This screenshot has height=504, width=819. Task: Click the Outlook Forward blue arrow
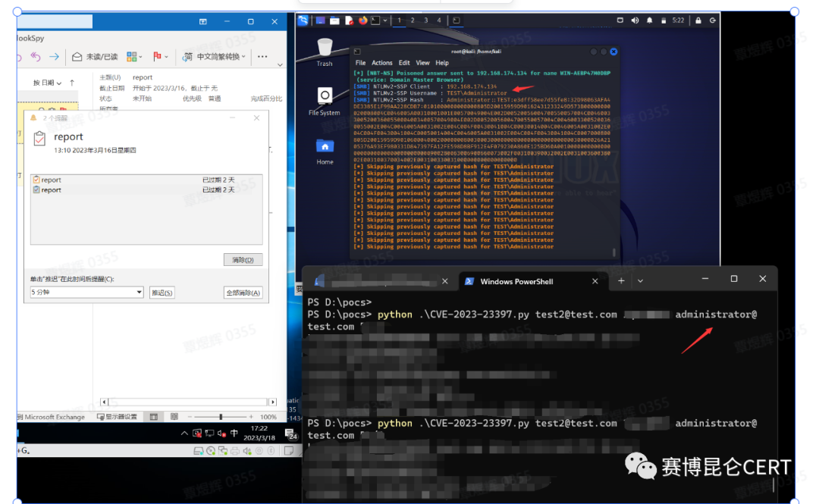pos(54,56)
